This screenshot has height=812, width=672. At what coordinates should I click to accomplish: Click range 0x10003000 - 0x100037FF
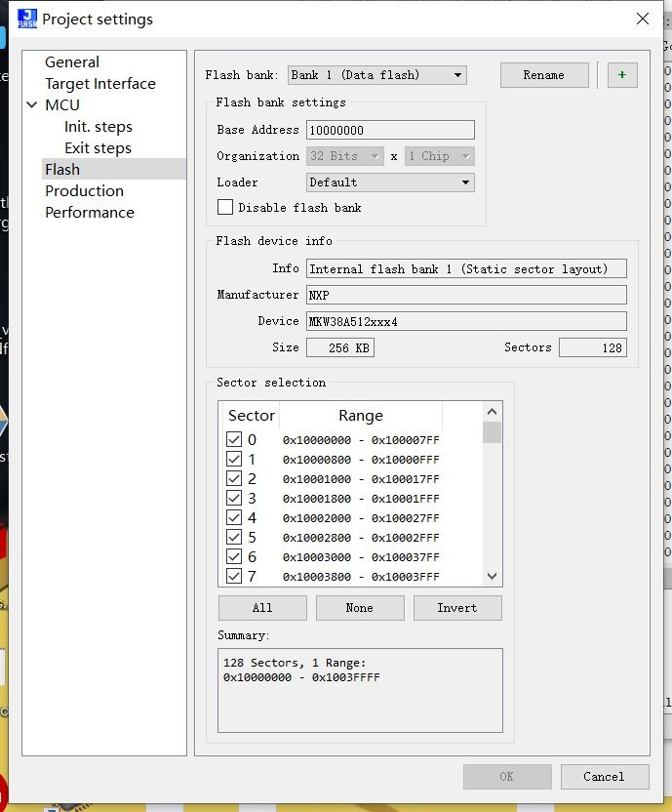(x=361, y=557)
